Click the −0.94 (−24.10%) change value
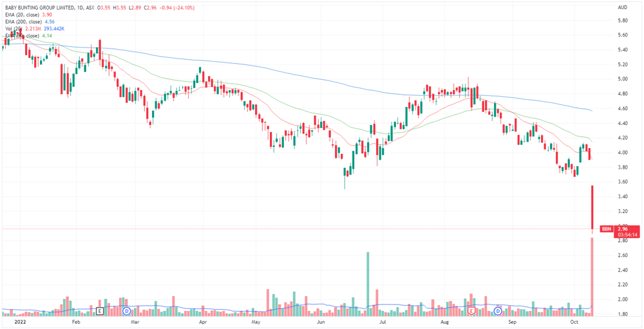 [x=178, y=8]
